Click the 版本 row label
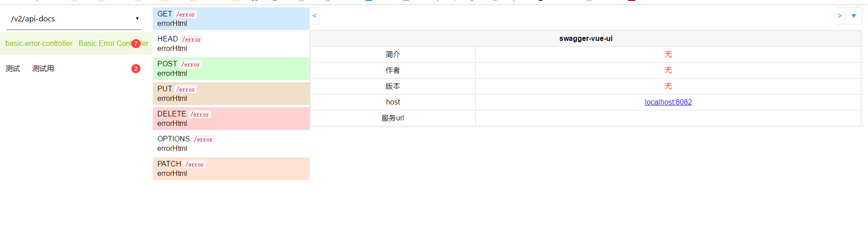The image size is (868, 250). 393,86
